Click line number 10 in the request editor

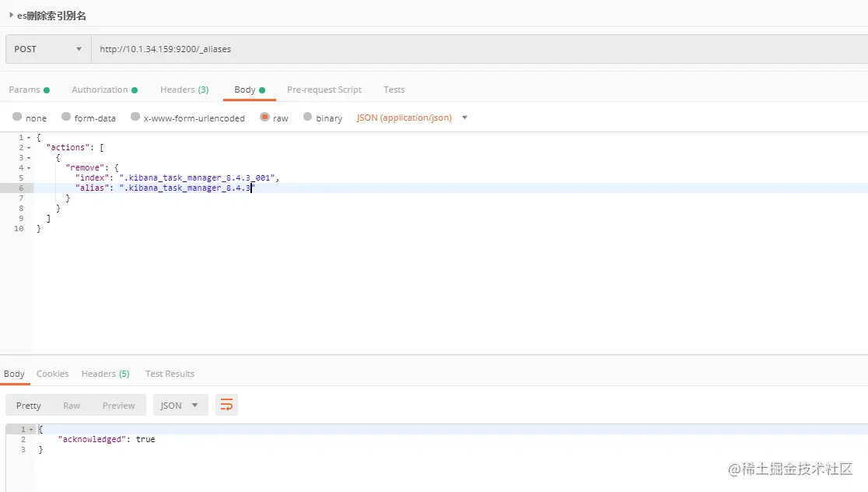pos(19,229)
